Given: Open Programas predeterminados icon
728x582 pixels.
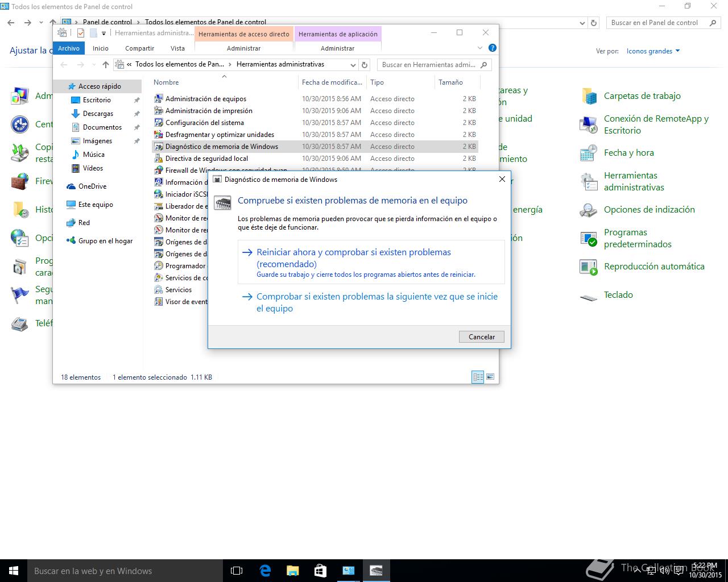Looking at the screenshot, I should click(x=589, y=238).
